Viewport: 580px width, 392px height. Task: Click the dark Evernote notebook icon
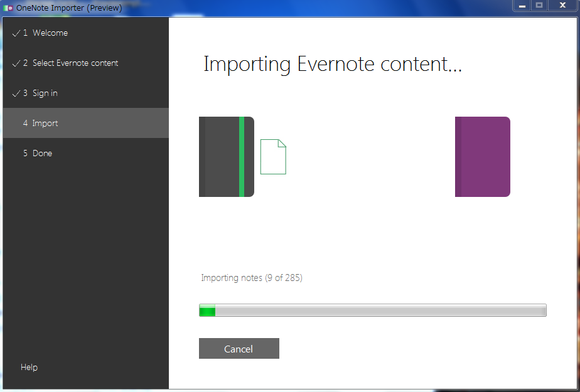pos(227,157)
